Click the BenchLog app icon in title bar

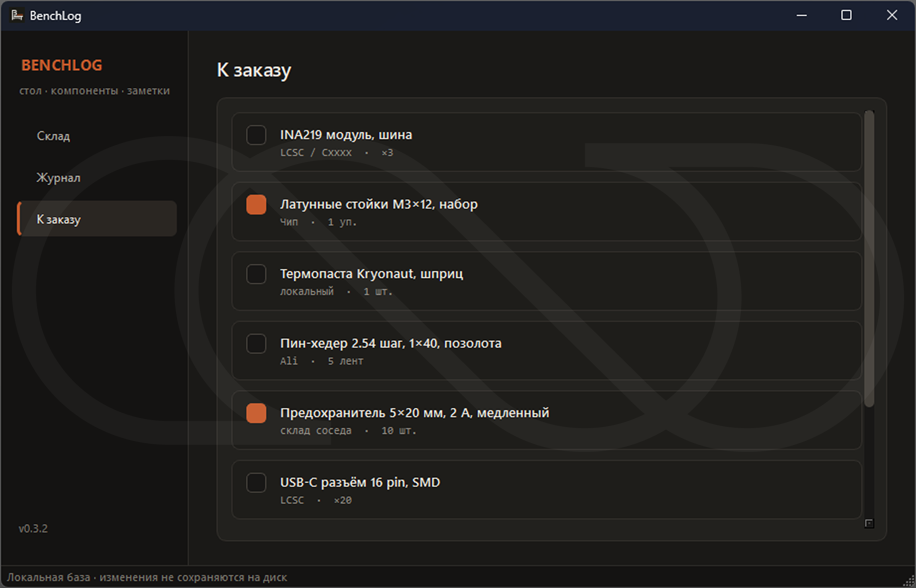[17, 15]
